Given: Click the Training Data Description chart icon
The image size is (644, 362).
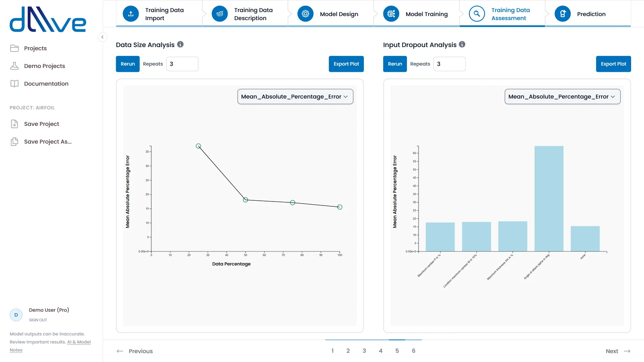Looking at the screenshot, I should (x=220, y=14).
